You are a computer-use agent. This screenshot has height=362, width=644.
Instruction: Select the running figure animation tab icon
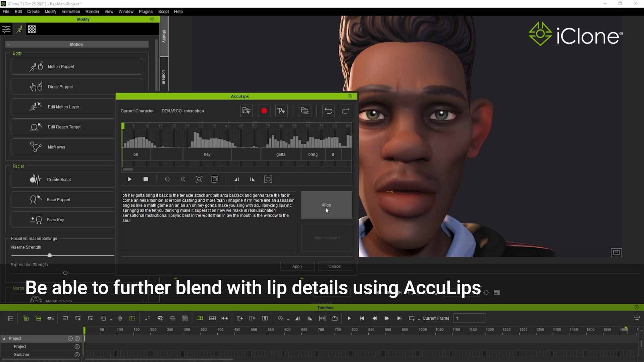click(19, 29)
